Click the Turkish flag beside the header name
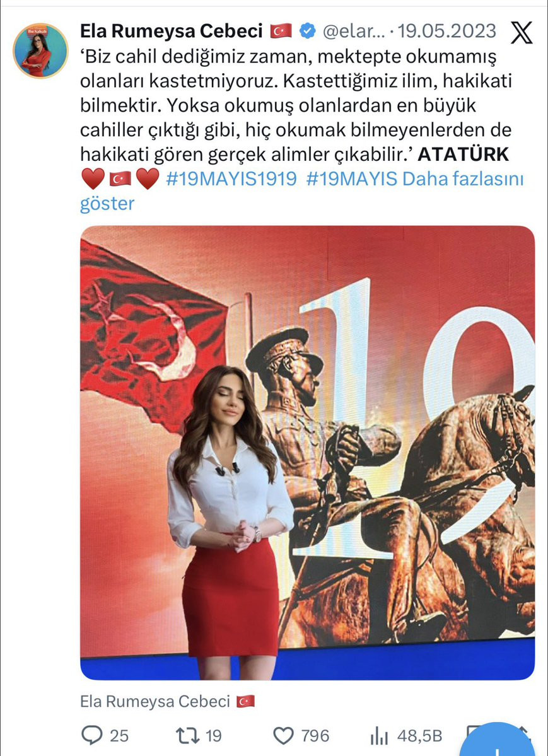Viewport: 548px width, 756px height. (x=281, y=32)
